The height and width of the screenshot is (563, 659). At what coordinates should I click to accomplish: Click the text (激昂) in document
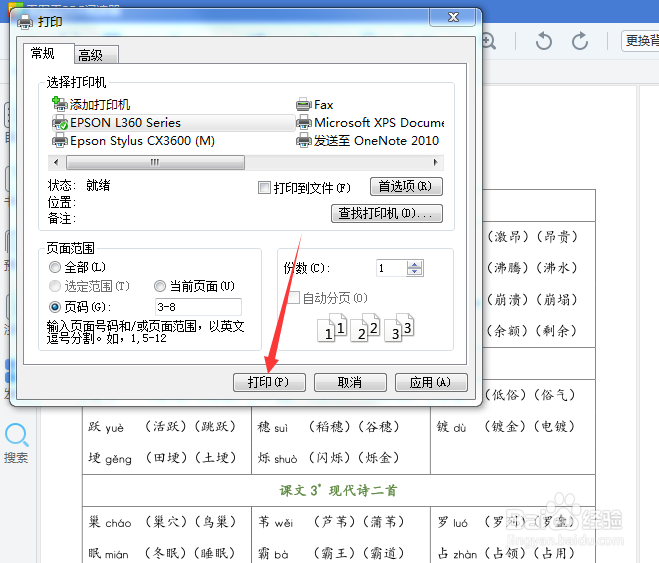(x=507, y=237)
